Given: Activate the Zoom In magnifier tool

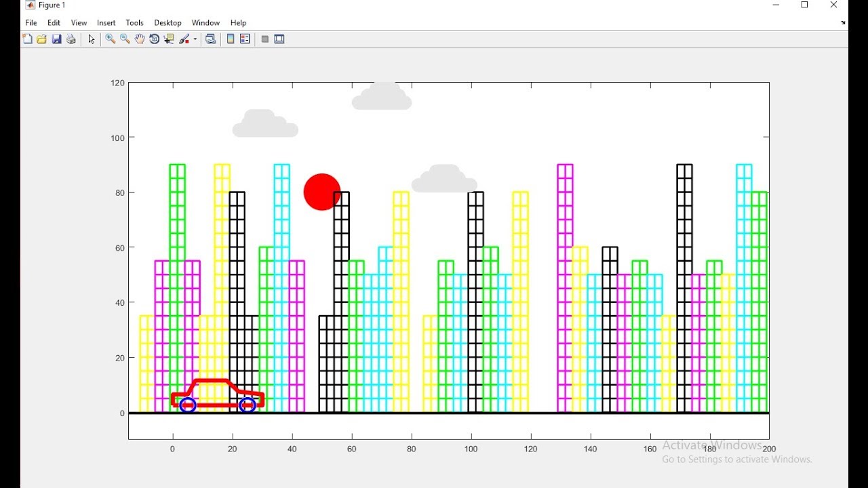Looking at the screenshot, I should (x=111, y=39).
